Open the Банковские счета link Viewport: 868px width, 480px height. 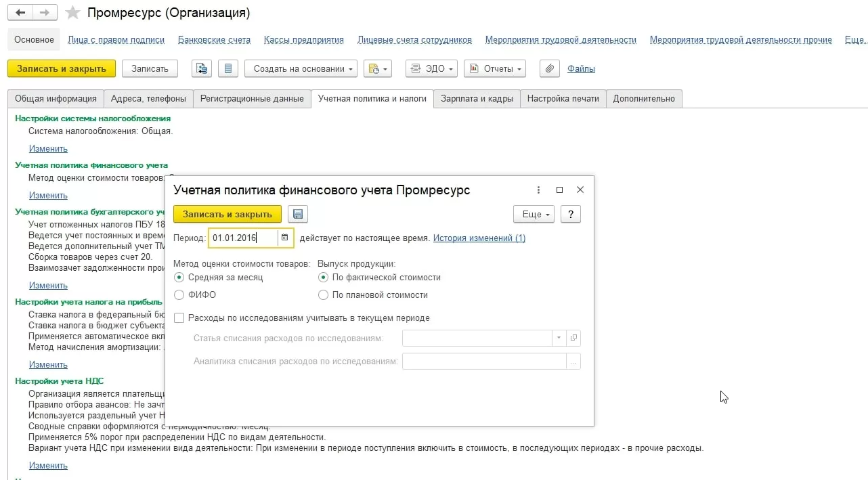214,39
